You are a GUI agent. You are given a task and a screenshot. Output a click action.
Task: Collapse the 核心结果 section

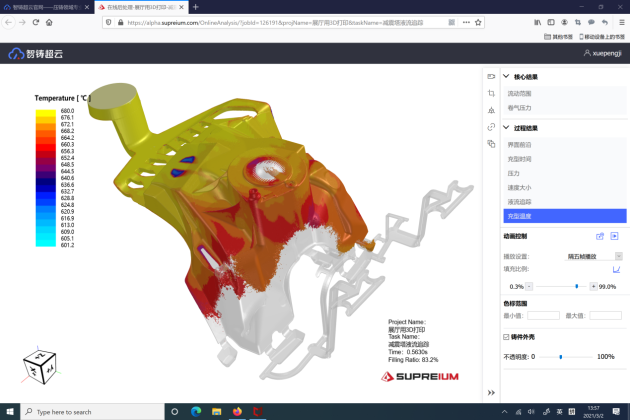tap(506, 76)
